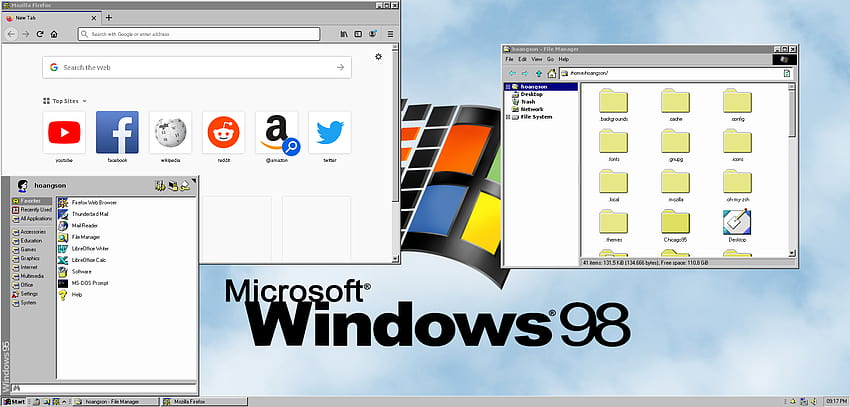Open the facebook top site tile
The width and height of the screenshot is (850, 407).
117,132
